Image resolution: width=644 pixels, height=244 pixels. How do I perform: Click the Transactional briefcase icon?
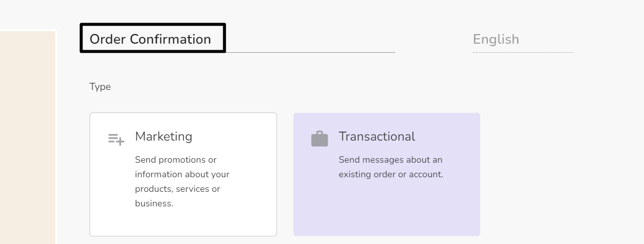(x=320, y=139)
